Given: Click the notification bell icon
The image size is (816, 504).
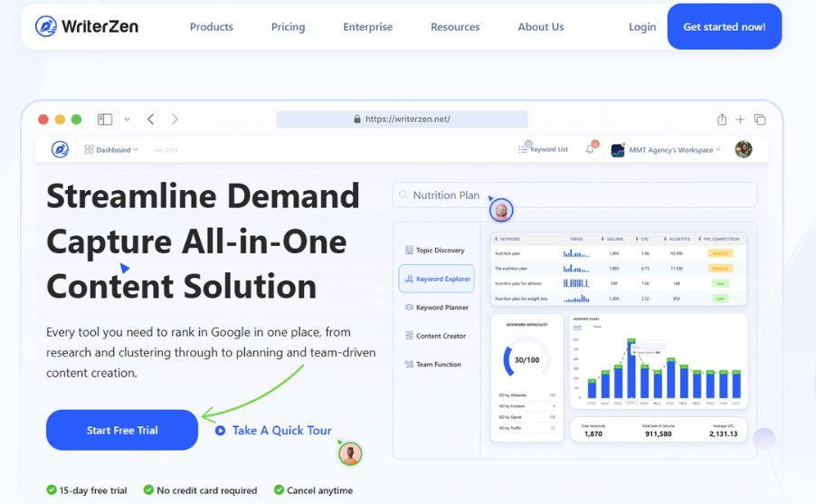Looking at the screenshot, I should point(590,149).
